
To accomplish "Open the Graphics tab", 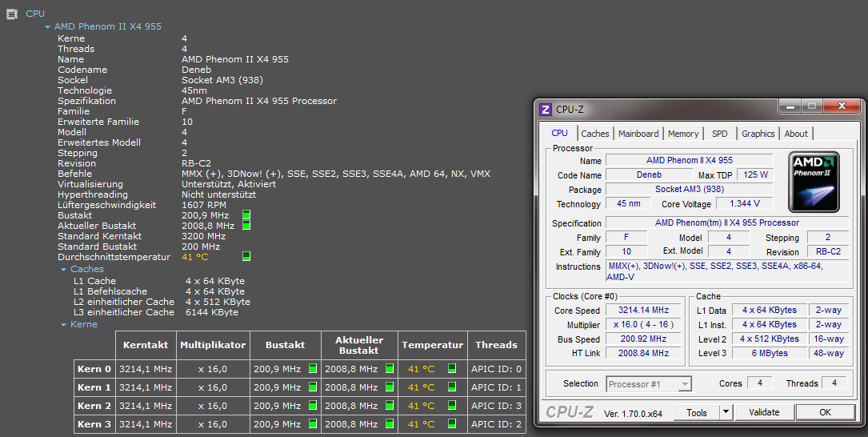I will (x=758, y=134).
